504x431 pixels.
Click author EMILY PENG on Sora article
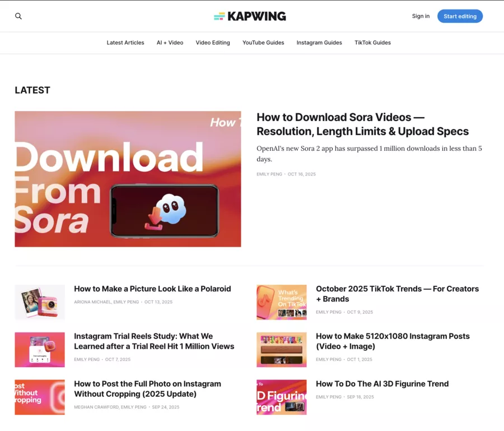(269, 174)
